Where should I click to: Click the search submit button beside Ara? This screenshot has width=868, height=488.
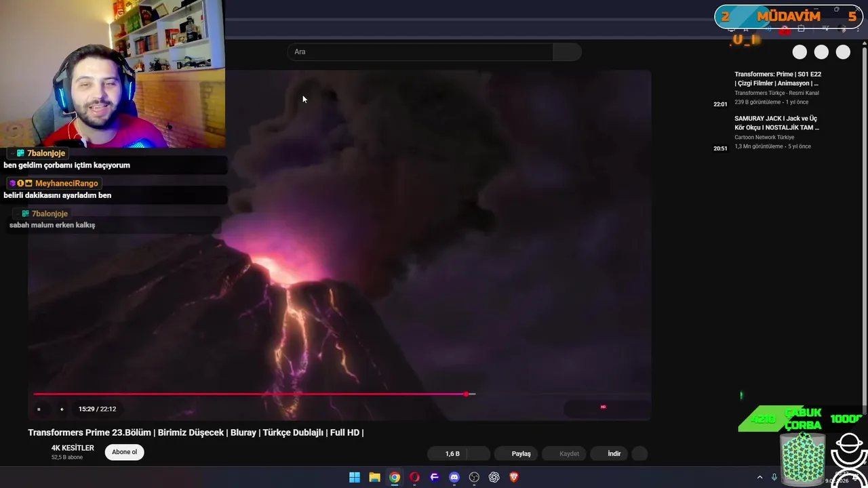[x=567, y=52]
